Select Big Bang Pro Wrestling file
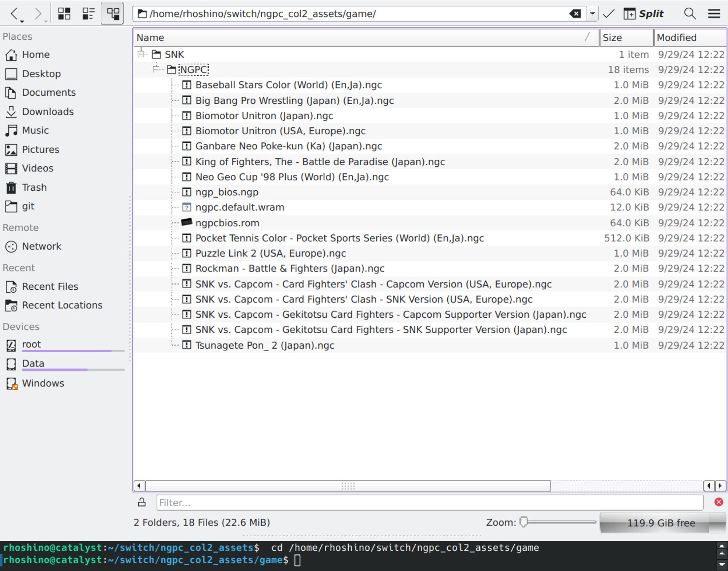 pos(294,100)
